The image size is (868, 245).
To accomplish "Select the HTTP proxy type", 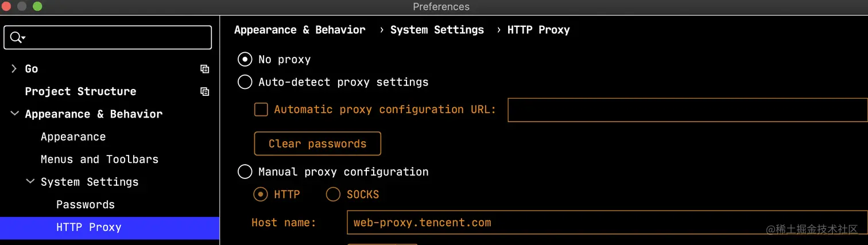I will coord(261,195).
